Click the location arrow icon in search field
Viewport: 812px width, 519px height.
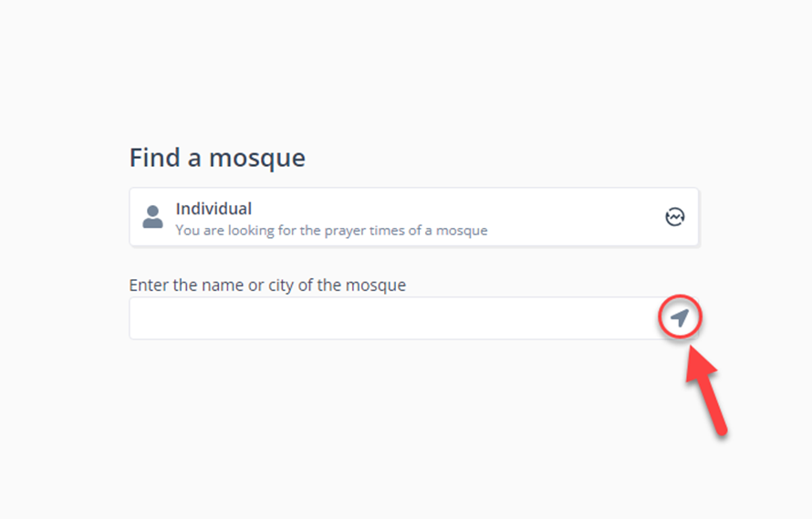click(x=679, y=317)
